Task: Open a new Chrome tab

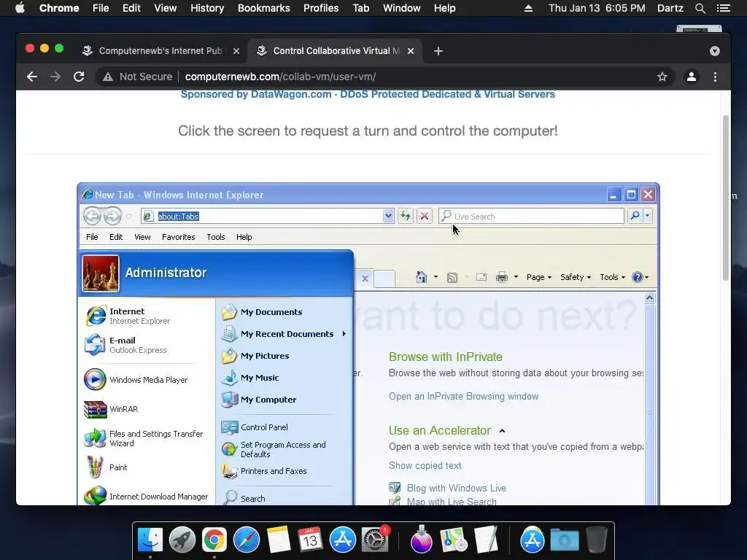Action: [438, 51]
